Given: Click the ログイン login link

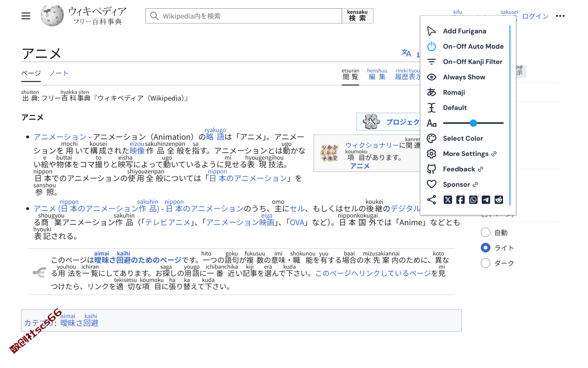Looking at the screenshot, I should 535,16.
